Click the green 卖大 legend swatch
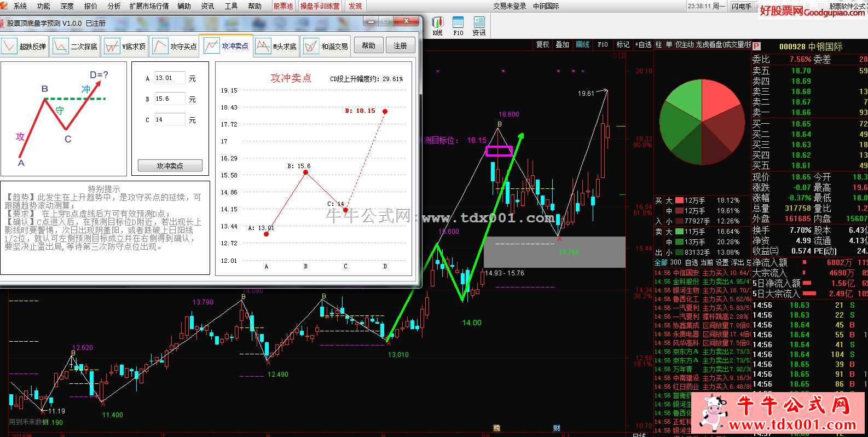This screenshot has height=437, width=868. coord(679,232)
